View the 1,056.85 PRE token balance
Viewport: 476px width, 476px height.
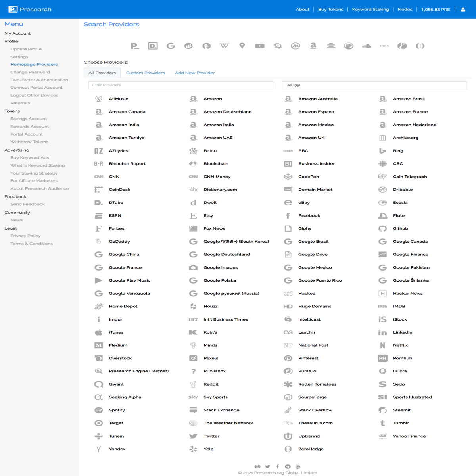tap(436, 9)
